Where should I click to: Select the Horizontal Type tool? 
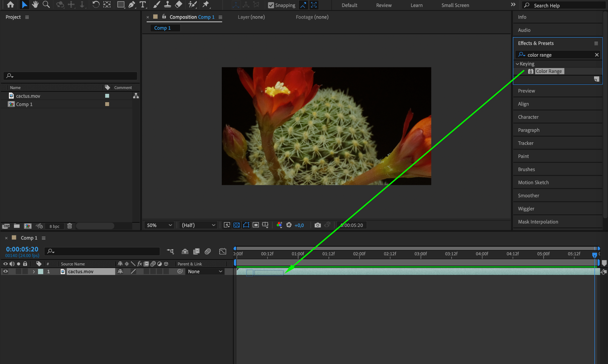click(x=143, y=4)
